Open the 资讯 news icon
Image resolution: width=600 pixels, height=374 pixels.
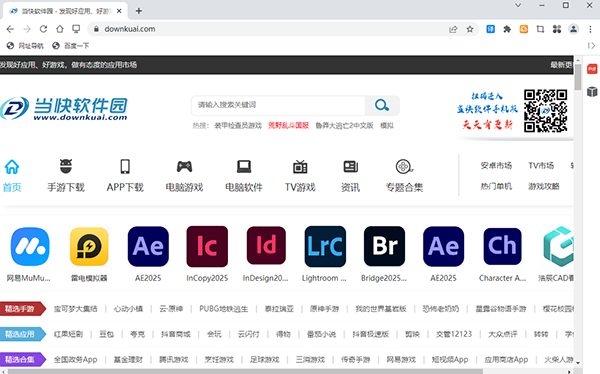(351, 167)
